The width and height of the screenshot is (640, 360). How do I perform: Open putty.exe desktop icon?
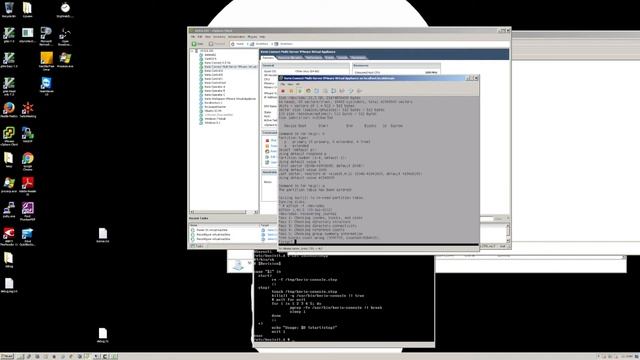tap(9, 210)
